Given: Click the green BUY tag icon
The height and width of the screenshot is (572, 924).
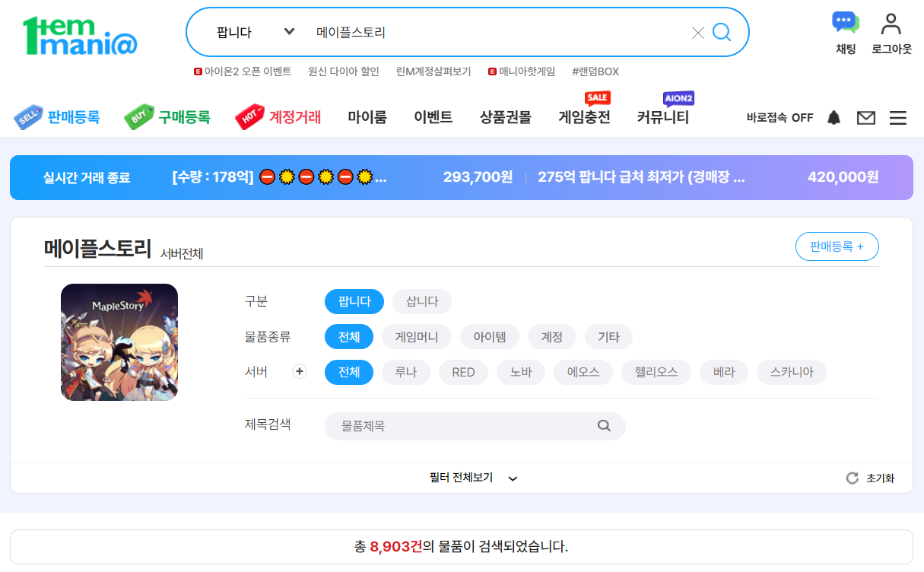Looking at the screenshot, I should pyautogui.click(x=139, y=117).
